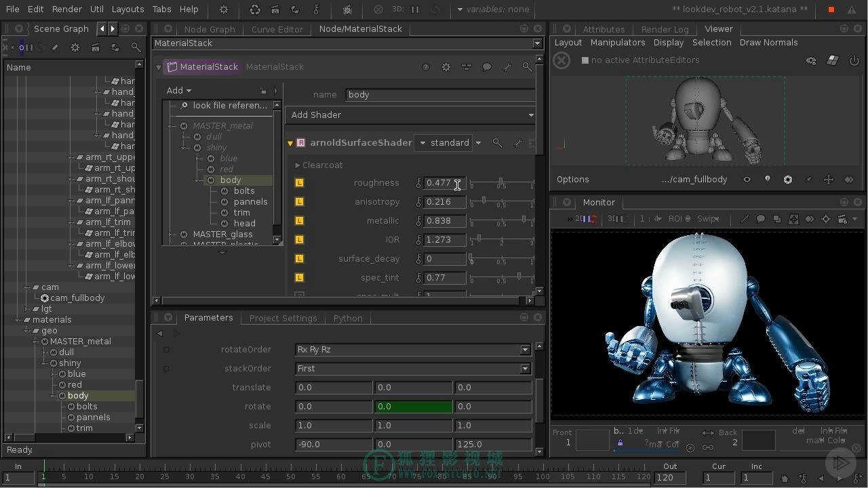Click the search magnifier icon in Scene Graph toolbar

coord(136,47)
